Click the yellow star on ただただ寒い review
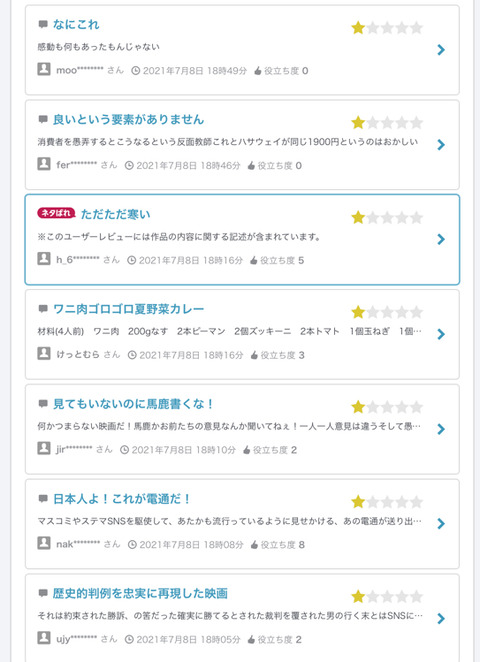480x662 pixels. (358, 217)
